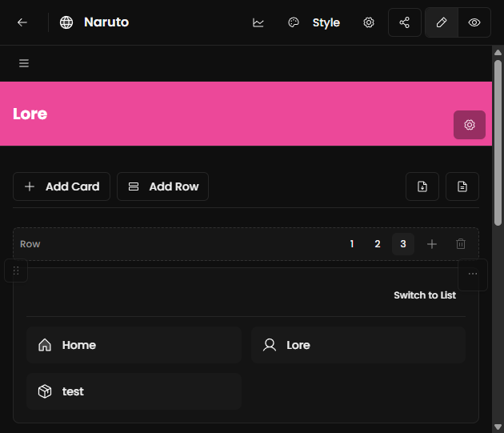Switch to edit mode with pencil icon

point(442,22)
